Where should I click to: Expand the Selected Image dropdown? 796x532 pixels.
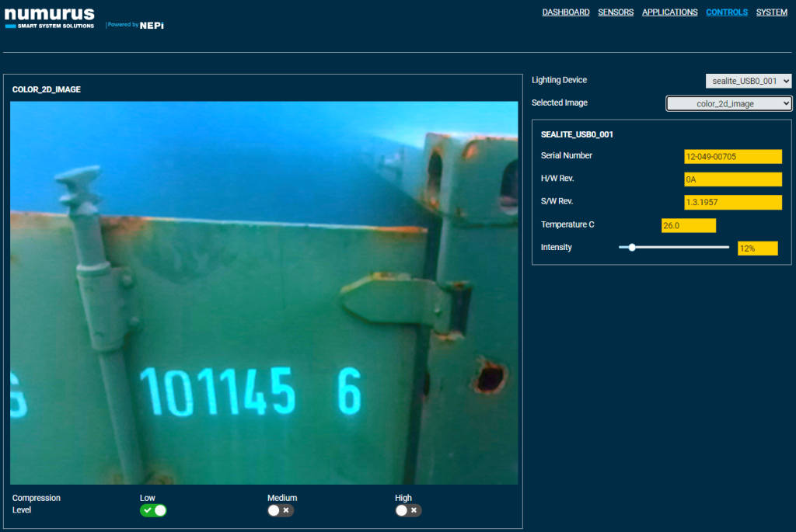728,103
